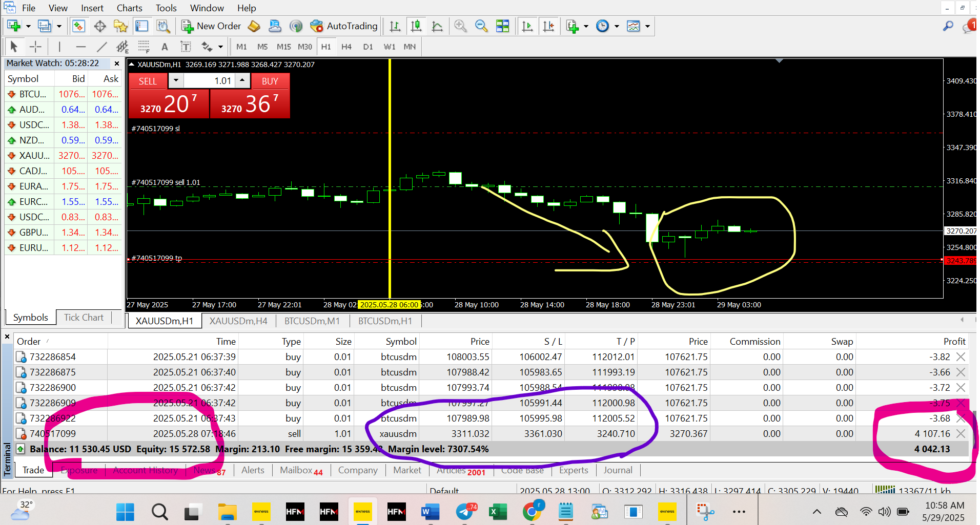Select the text label tool
This screenshot has width=980, height=525.
click(x=186, y=47)
